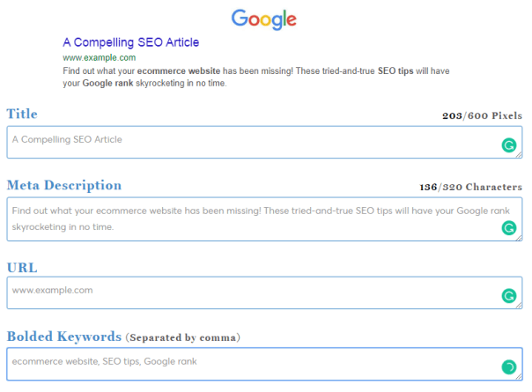Image resolution: width=532 pixels, height=392 pixels.
Task: Click the 136/320 Characters counter
Action: 470,187
